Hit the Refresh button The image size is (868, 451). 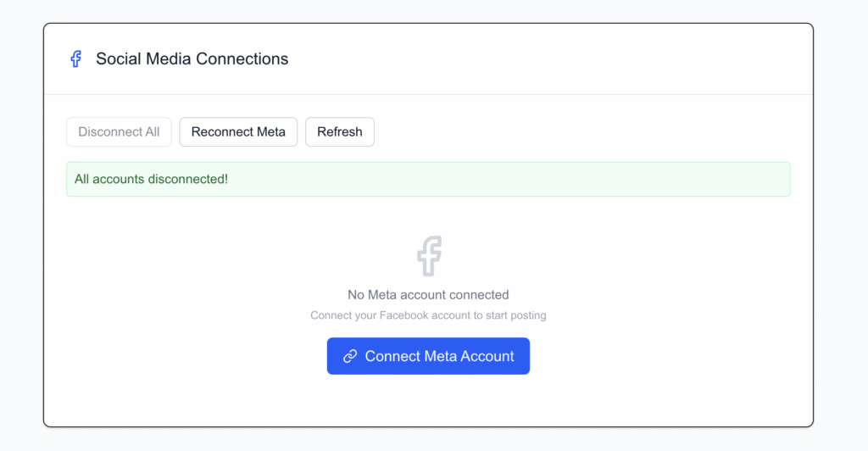339,132
